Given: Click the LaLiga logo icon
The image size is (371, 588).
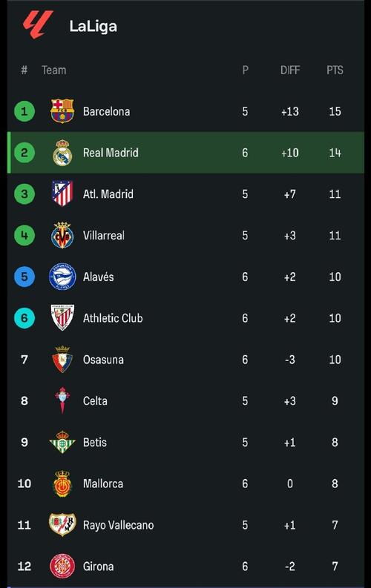Looking at the screenshot, I should point(38,24).
